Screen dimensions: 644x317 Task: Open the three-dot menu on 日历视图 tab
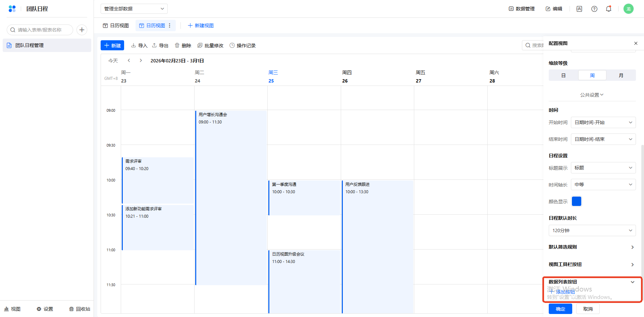(170, 25)
